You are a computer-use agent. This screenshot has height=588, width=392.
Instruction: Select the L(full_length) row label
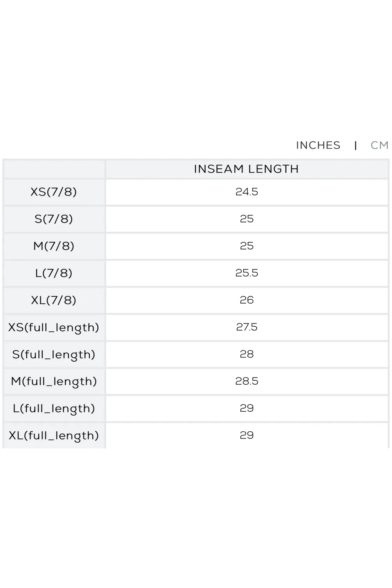click(x=54, y=408)
